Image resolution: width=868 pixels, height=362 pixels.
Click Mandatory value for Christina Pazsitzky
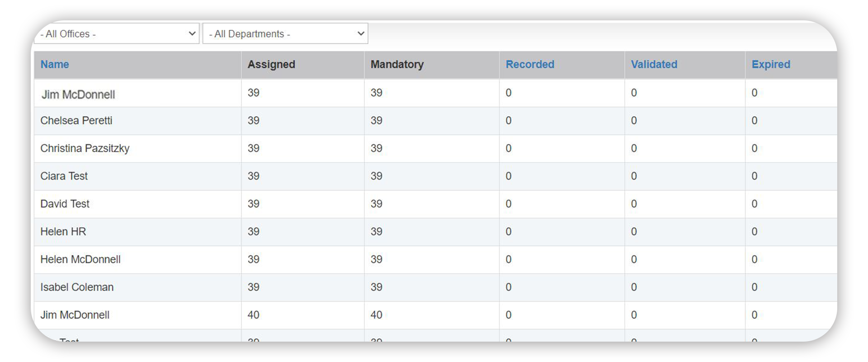tap(377, 148)
